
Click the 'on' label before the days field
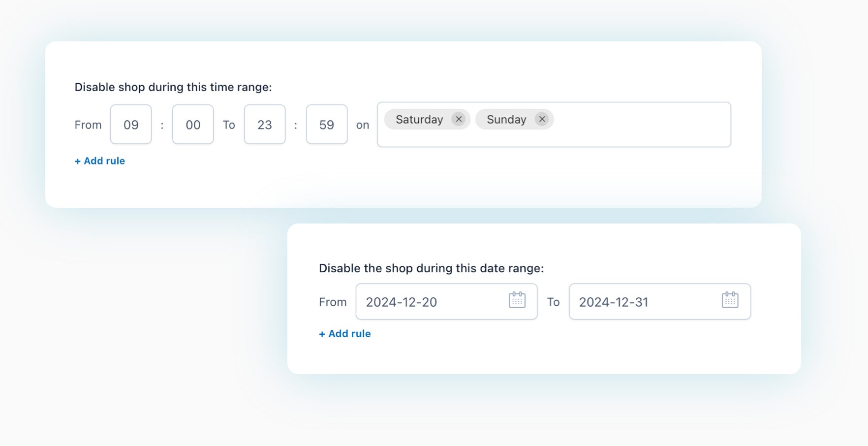tap(363, 125)
